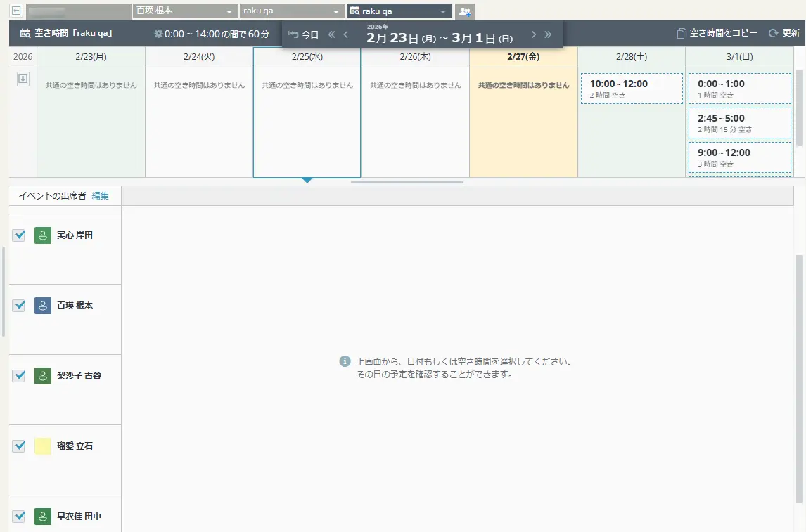806x532 pixels.
Task: Select the 2/27(金) column header
Action: point(523,56)
